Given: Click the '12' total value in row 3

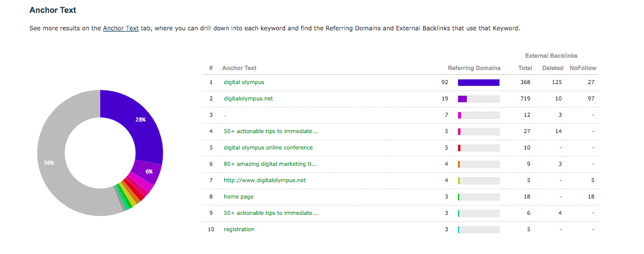Looking at the screenshot, I should 527,115.
